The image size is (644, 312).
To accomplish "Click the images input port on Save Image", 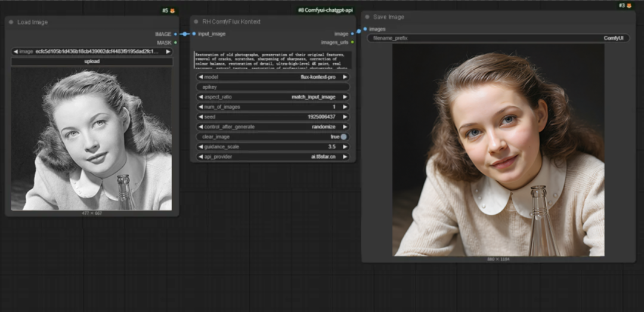I will tap(365, 29).
